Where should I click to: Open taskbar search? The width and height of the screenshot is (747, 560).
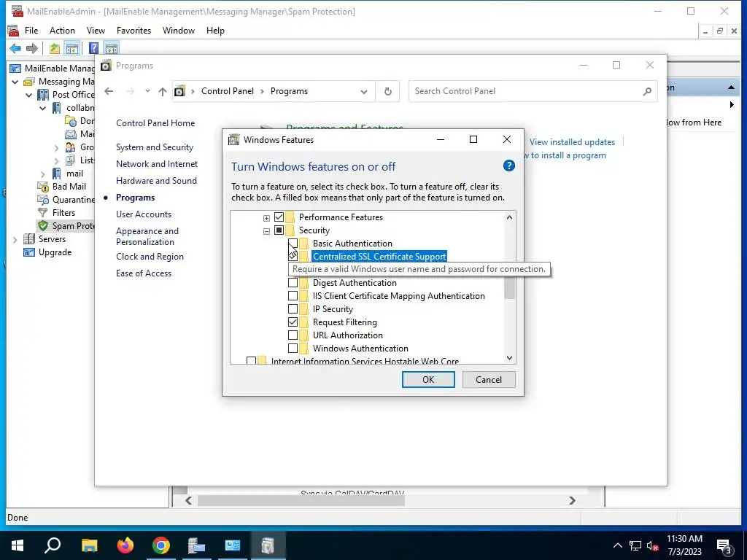[53, 545]
